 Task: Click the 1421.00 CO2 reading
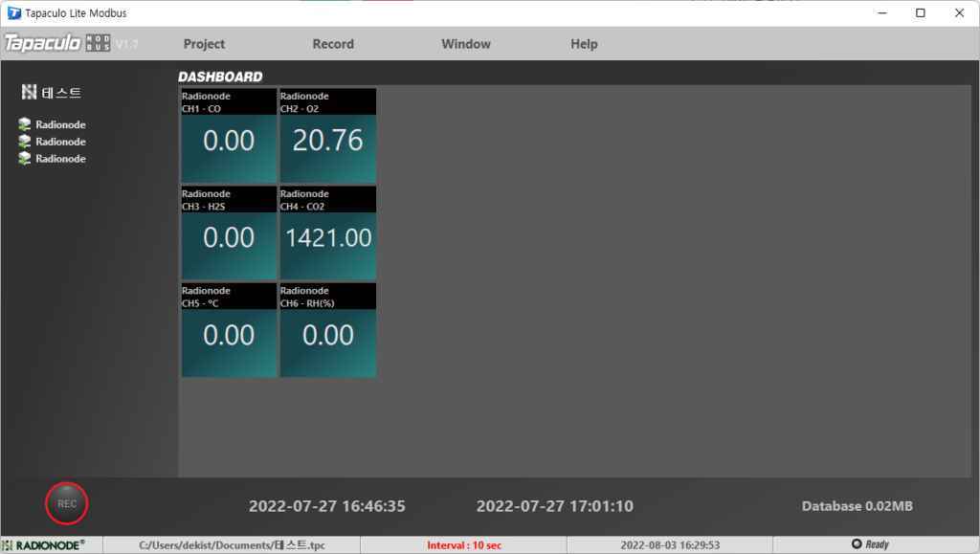(x=328, y=238)
